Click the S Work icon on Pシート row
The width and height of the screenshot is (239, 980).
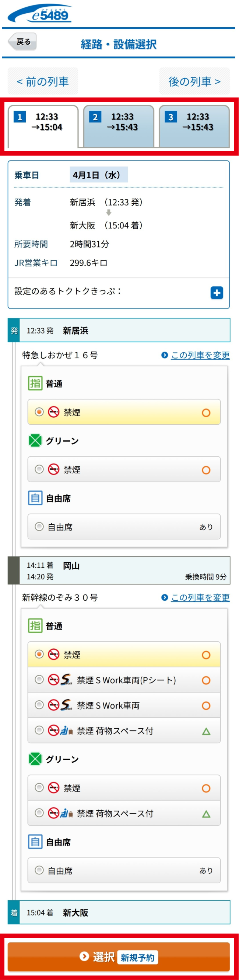click(66, 679)
